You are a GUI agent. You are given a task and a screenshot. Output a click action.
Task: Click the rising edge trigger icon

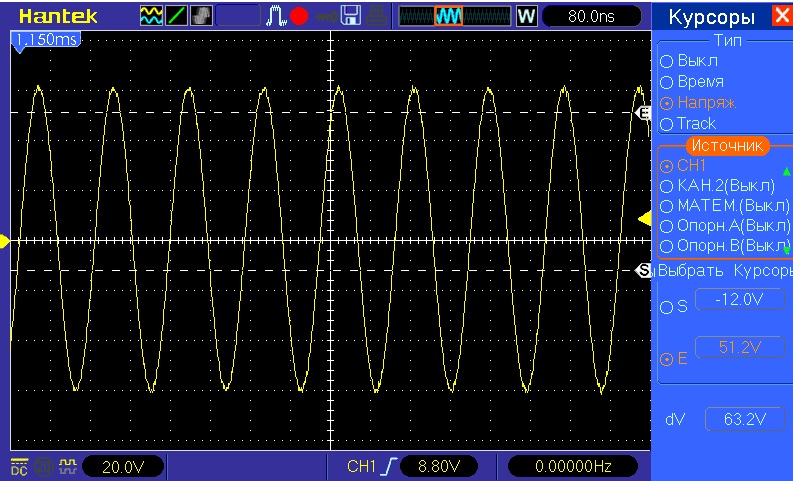point(391,466)
